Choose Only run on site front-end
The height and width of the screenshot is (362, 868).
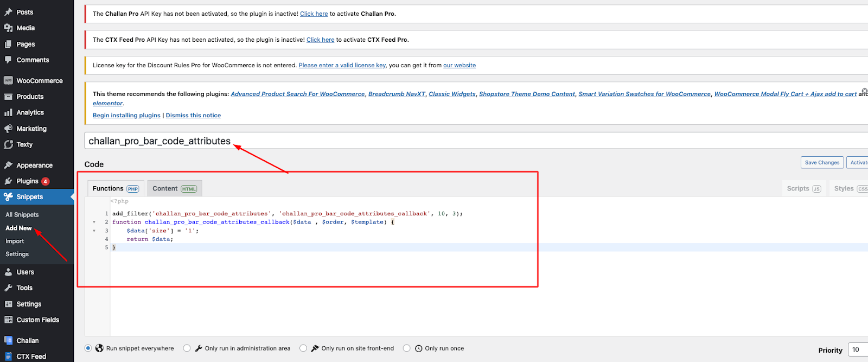303,348
